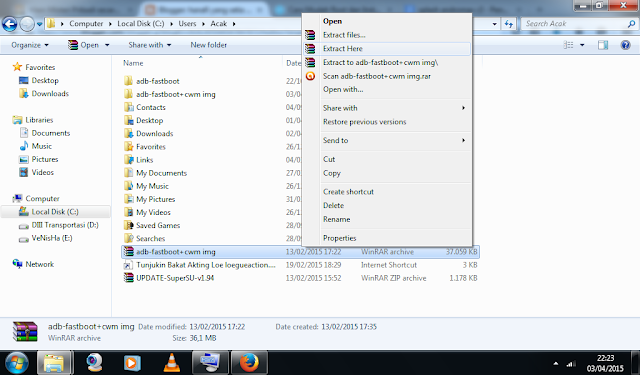Click New folder in toolbar
The height and width of the screenshot is (375, 640).
pos(209,45)
